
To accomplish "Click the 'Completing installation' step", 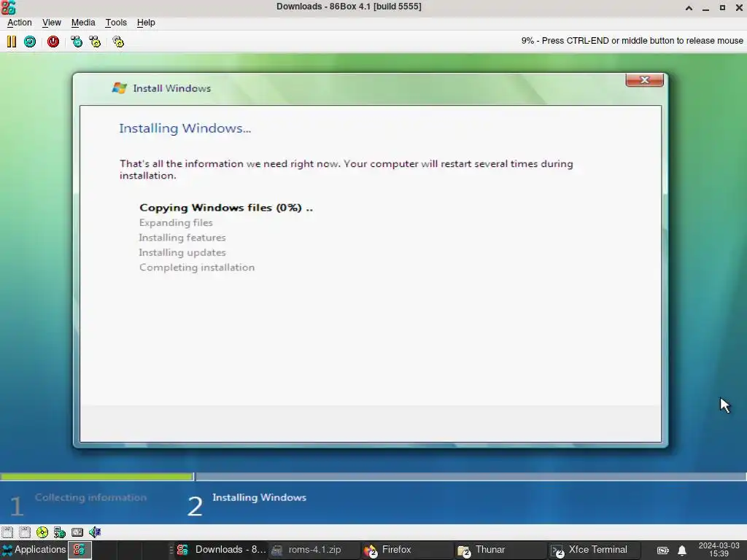I will pos(197,267).
